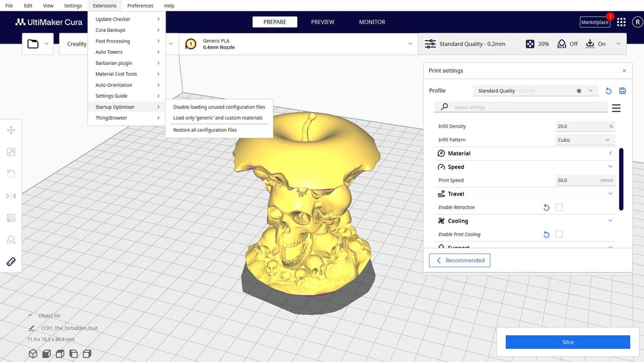Open the Settings menu
The image size is (644, 362).
[x=73, y=5]
